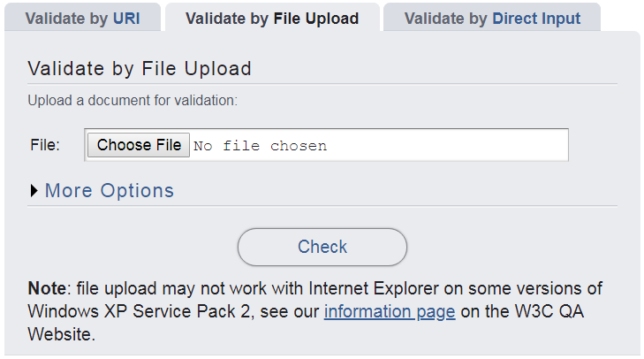Click the blue "Direct Input" words in tab

click(x=536, y=19)
